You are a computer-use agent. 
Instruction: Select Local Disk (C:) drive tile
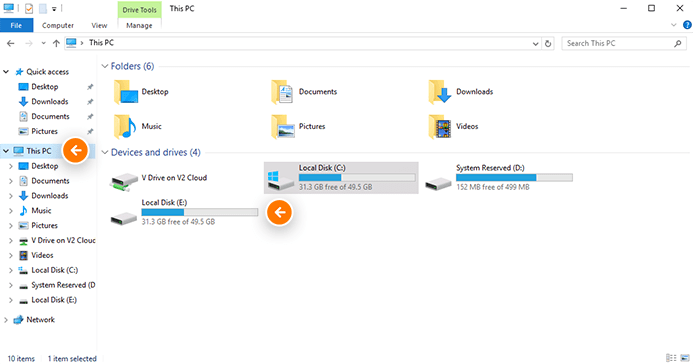pyautogui.click(x=341, y=178)
